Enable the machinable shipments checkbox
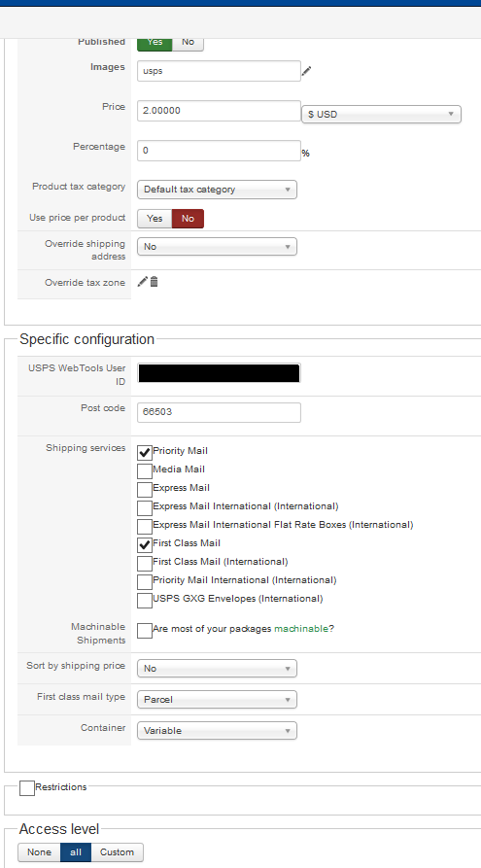The image size is (481, 868). (145, 631)
